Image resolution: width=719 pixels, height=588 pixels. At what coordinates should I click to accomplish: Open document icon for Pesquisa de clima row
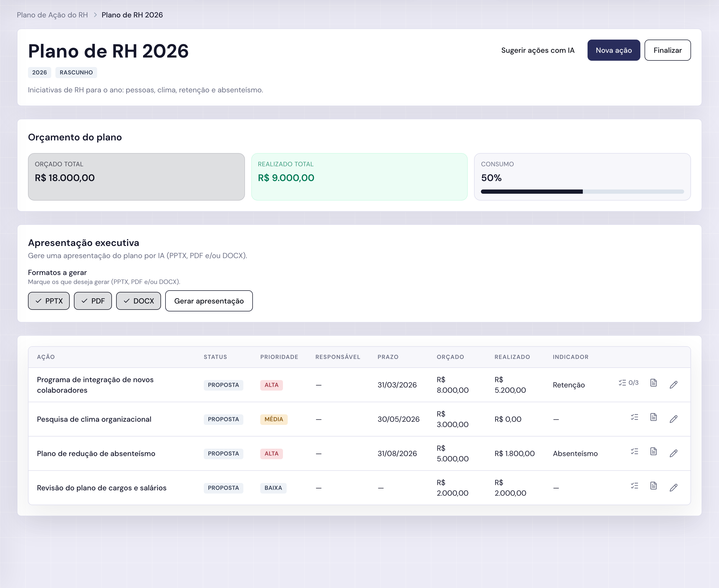(x=653, y=417)
